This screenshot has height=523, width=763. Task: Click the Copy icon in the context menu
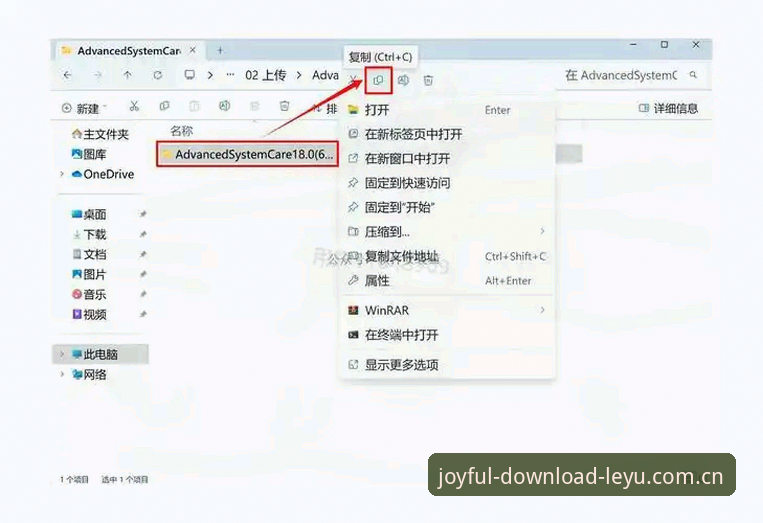(x=378, y=80)
